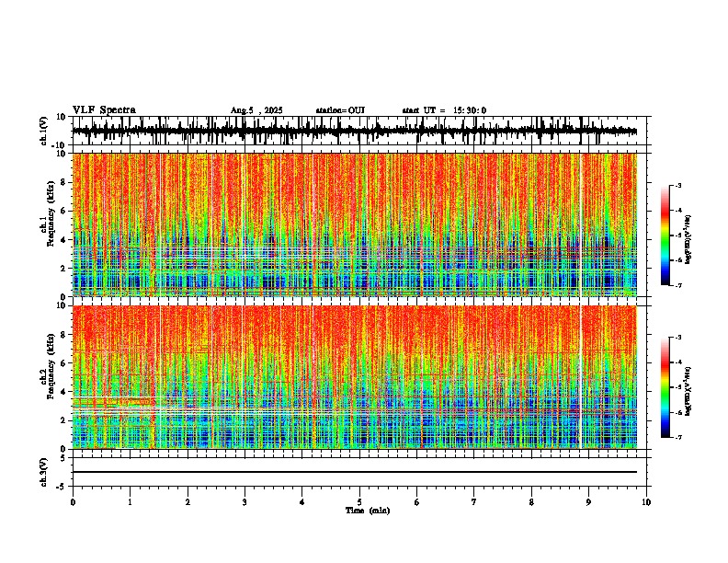Click the "0" tick label on the time axis
This screenshot has width=728, height=563.
coord(73,502)
